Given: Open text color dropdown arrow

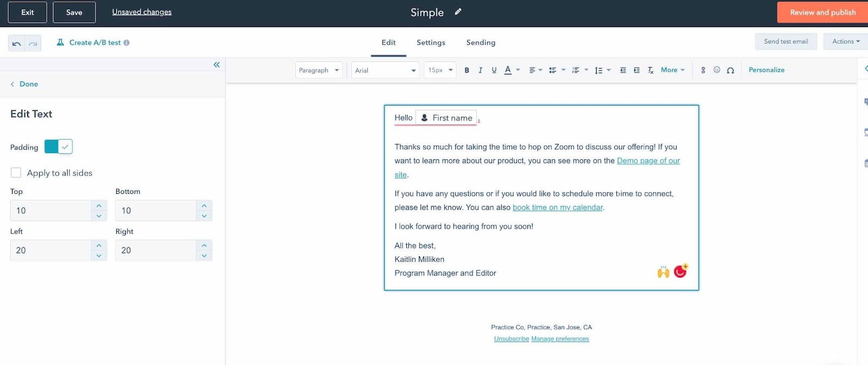Looking at the screenshot, I should point(518,70).
